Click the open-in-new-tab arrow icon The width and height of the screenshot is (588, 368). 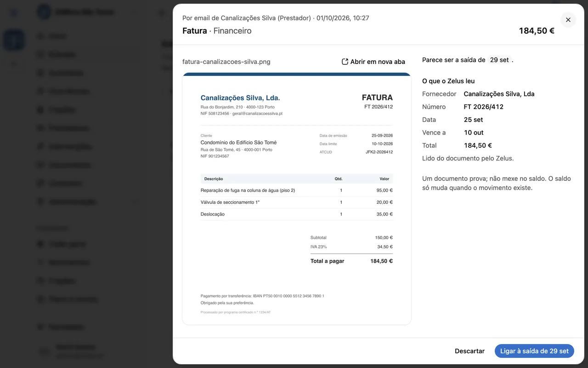tap(345, 62)
